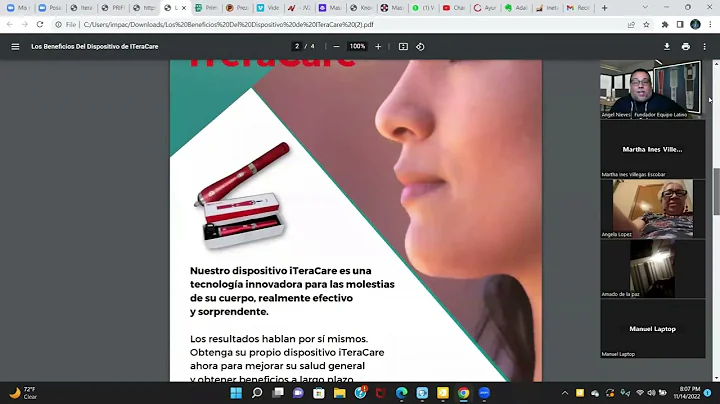Open the Teams Chat taskbar icon
Viewport: 720px width, 404px height.
point(298,393)
